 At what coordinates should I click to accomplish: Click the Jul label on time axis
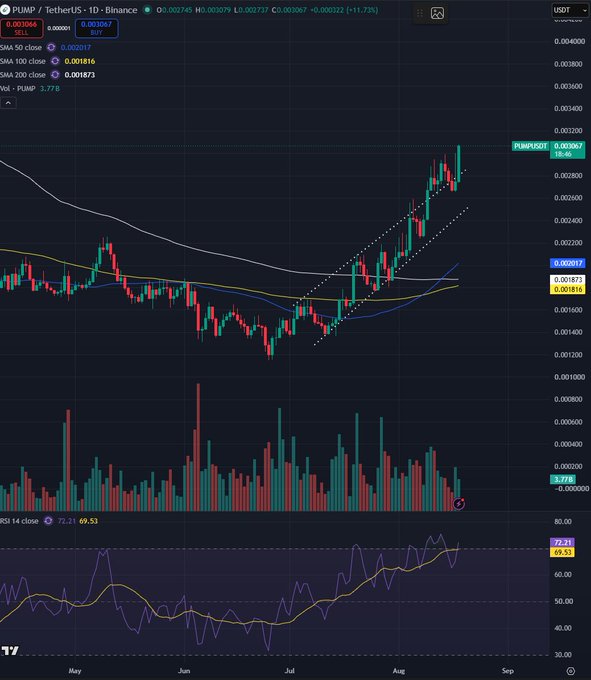point(289,671)
